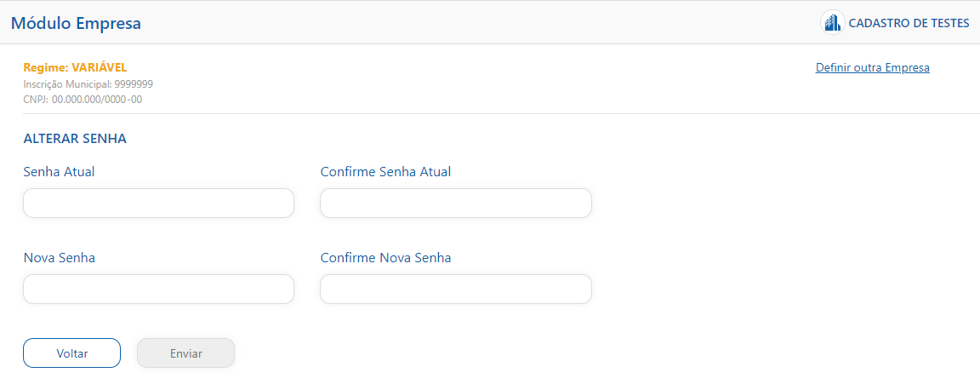Click the Módulo Empresa page title
This screenshot has height=384, width=980.
coord(77,24)
